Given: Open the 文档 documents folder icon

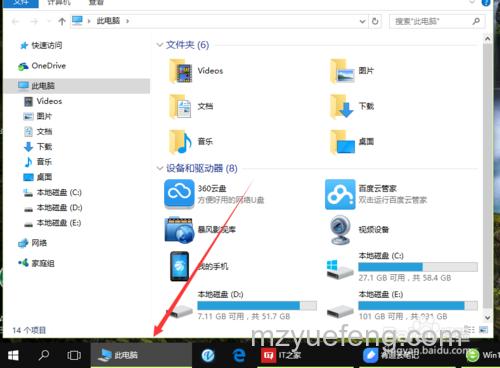Looking at the screenshot, I should click(x=181, y=106).
